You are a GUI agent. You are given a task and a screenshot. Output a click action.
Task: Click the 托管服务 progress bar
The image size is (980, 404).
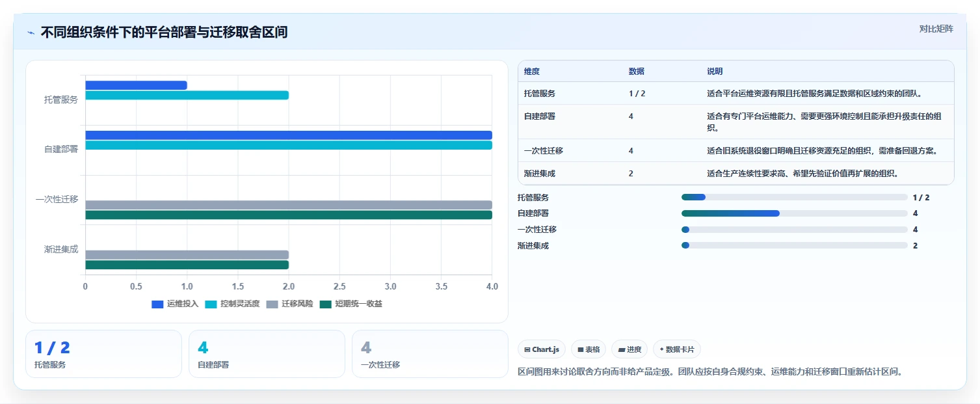click(x=794, y=197)
